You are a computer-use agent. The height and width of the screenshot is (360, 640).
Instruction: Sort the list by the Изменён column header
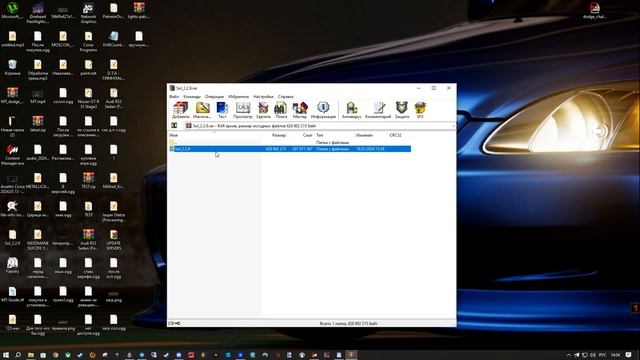[x=364, y=135]
